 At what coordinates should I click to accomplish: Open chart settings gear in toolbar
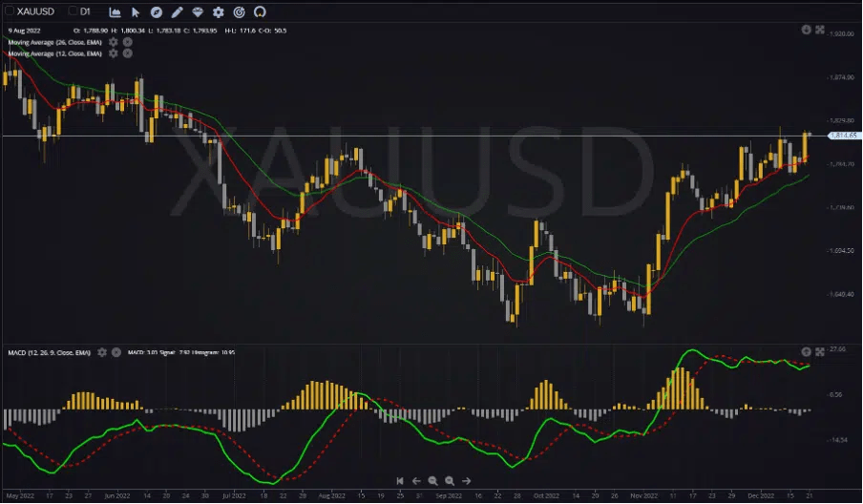coord(219,11)
